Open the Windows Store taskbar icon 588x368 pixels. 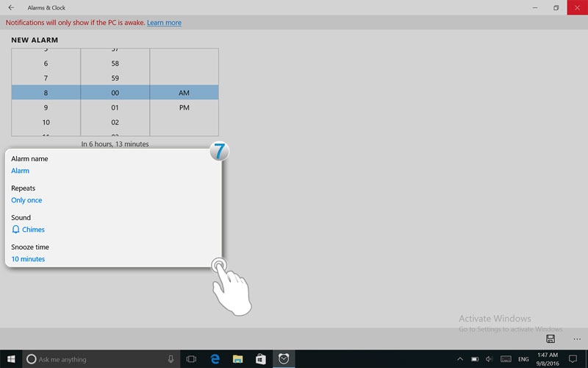(260, 359)
